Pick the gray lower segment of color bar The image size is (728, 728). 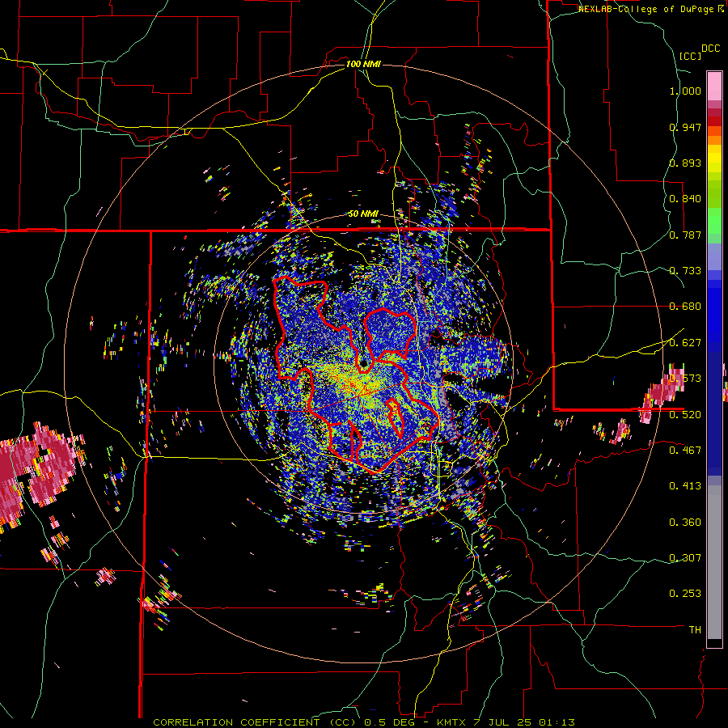714,562
